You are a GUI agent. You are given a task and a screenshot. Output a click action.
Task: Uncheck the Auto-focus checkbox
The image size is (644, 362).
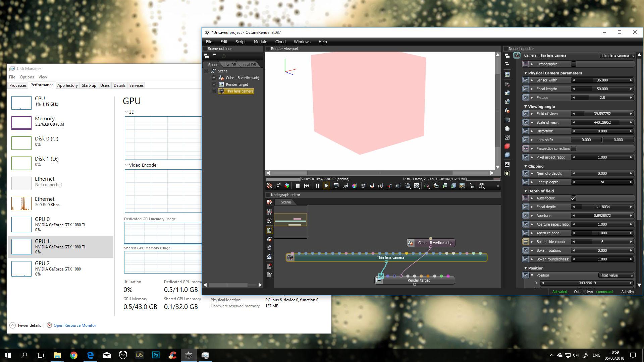(574, 198)
